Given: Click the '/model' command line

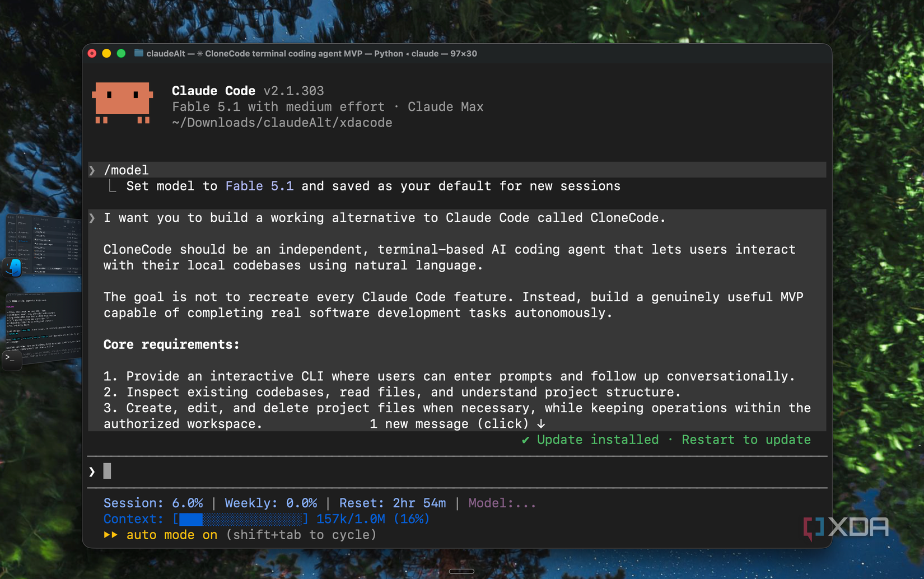Looking at the screenshot, I should pos(457,170).
